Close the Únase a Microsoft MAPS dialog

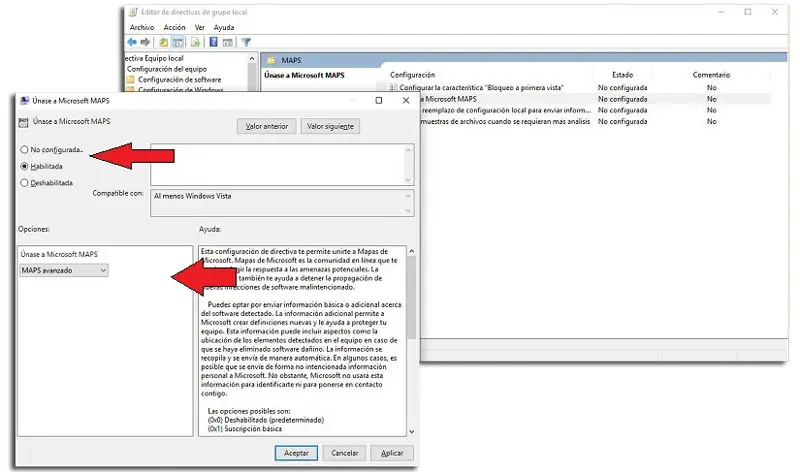(406, 101)
